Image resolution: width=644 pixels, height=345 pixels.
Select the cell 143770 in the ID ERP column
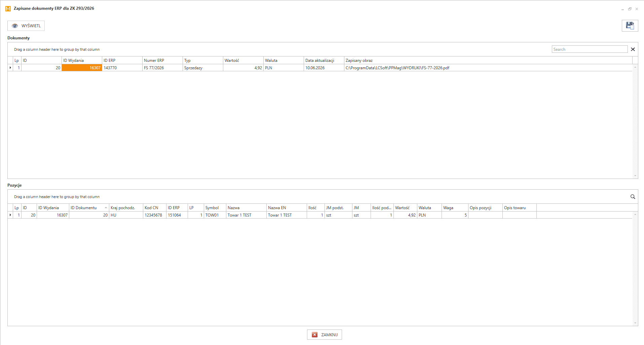tap(122, 68)
